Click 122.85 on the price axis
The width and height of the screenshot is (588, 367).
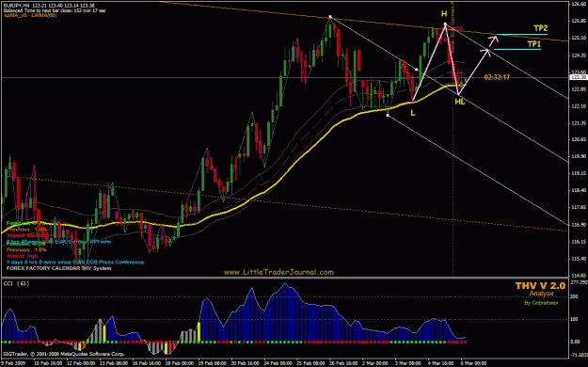[579, 89]
